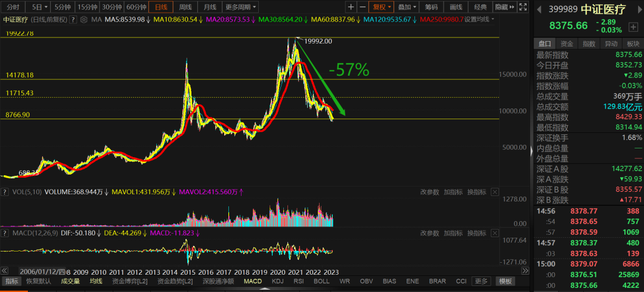Viewport: 644px width, 292px height.
Task: Select the OBV indicator
Action: [x=366, y=281]
